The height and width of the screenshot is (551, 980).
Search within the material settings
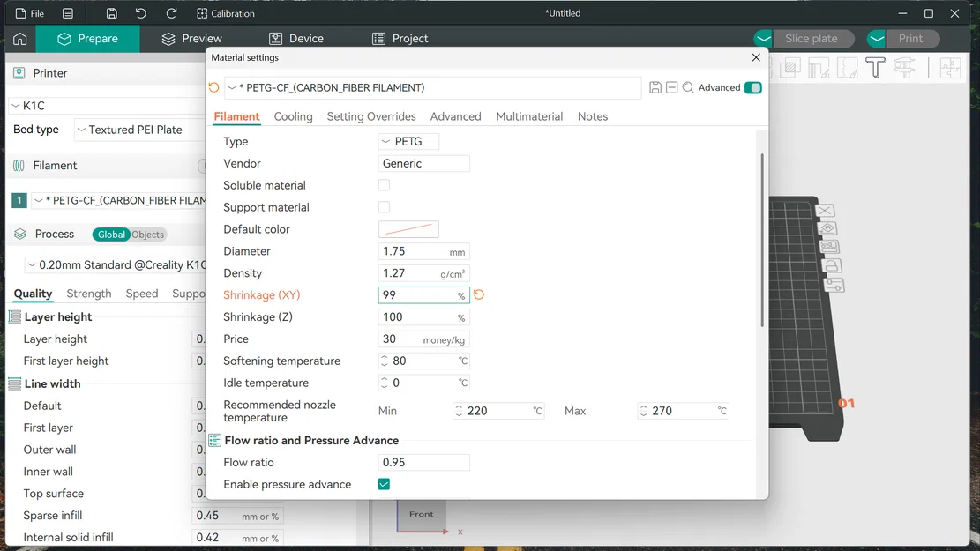click(688, 87)
